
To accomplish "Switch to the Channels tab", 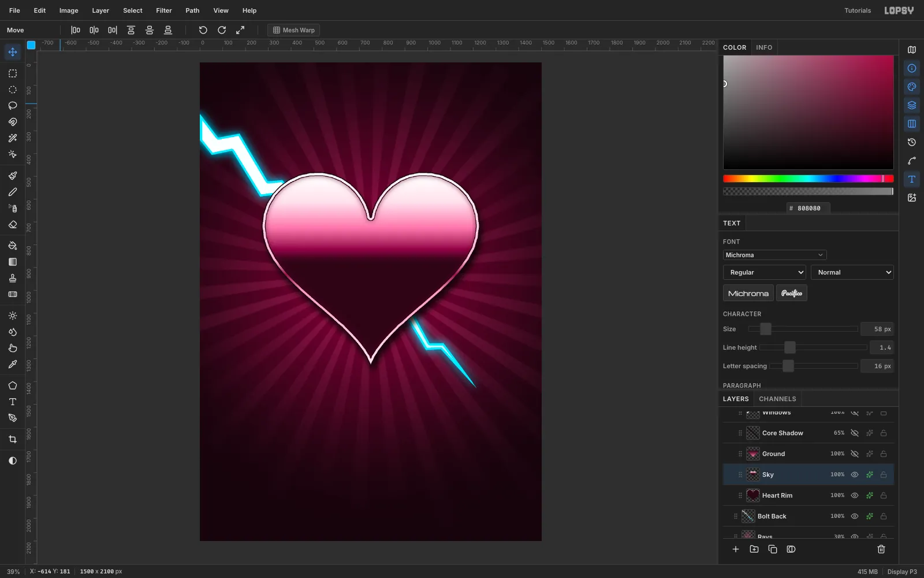I will [x=777, y=399].
